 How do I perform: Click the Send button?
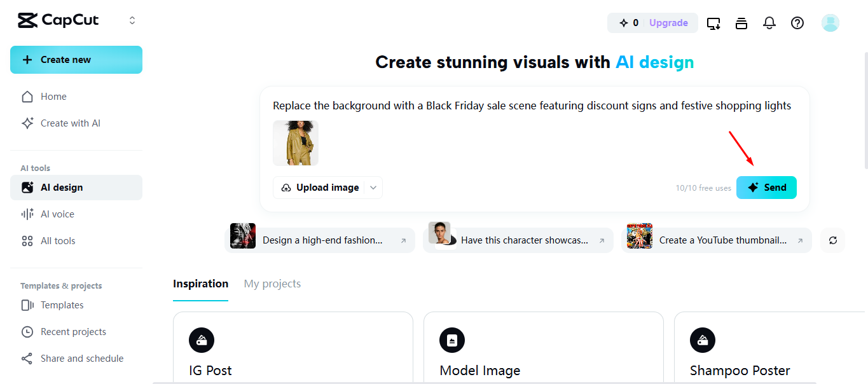766,187
